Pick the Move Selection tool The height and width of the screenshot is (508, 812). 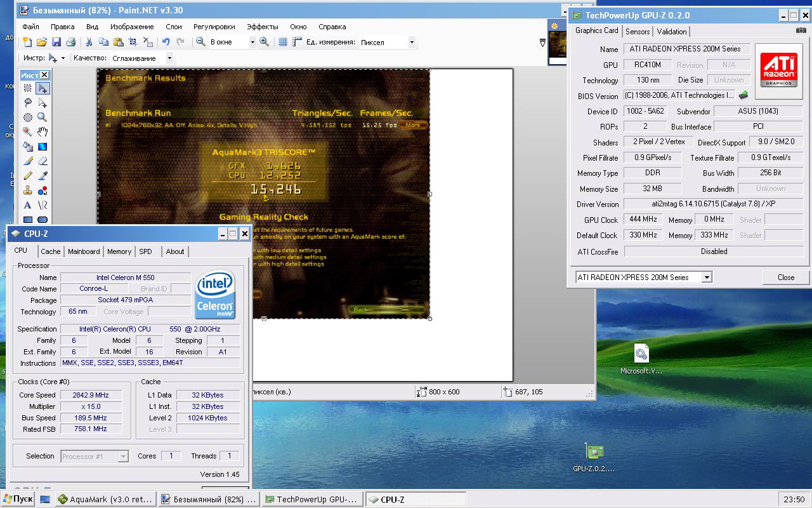pos(43,103)
